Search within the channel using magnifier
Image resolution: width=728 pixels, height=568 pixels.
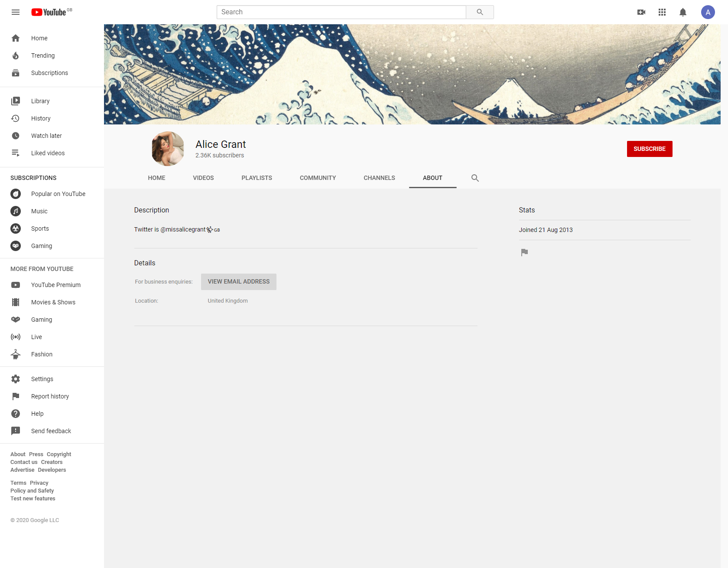[475, 178]
